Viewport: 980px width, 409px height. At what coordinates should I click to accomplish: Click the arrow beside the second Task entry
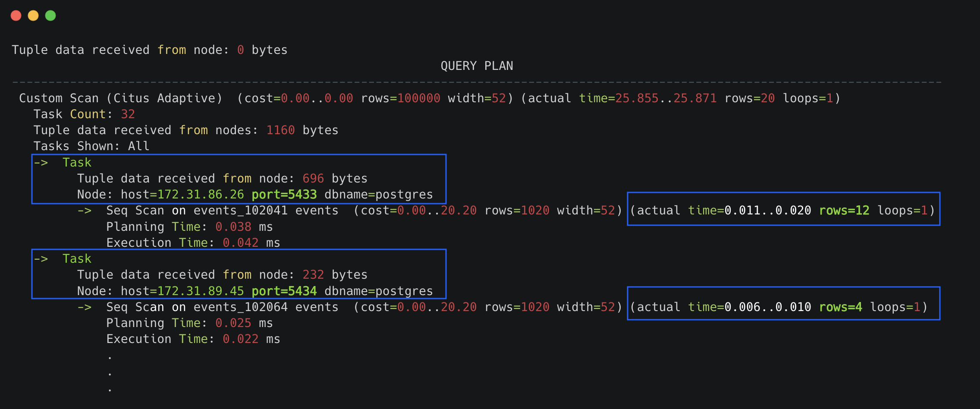click(x=41, y=259)
